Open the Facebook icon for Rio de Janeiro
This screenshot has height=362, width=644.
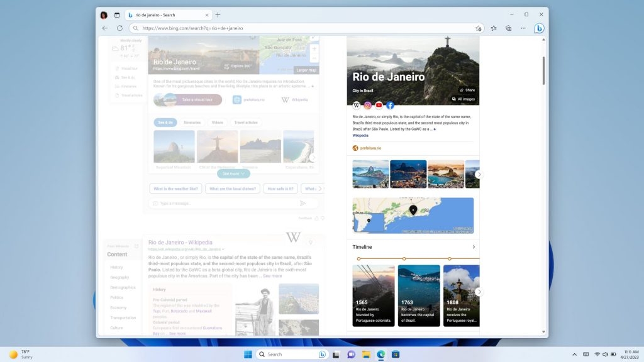(390, 106)
